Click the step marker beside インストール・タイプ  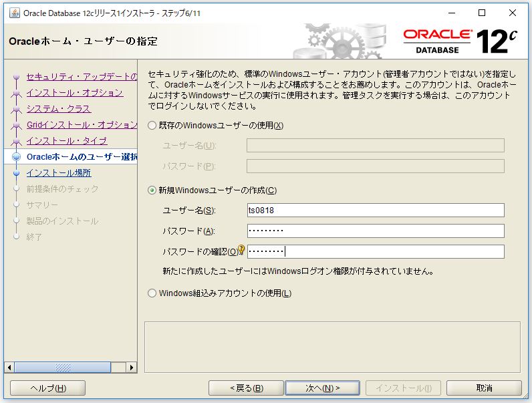16,141
